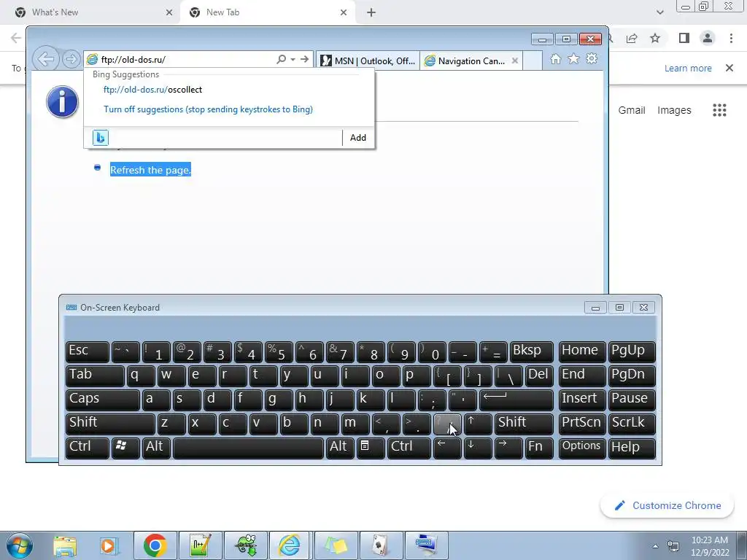The height and width of the screenshot is (560, 747).
Task: Switch to the MSN | Outlook tab
Action: pyautogui.click(x=368, y=61)
